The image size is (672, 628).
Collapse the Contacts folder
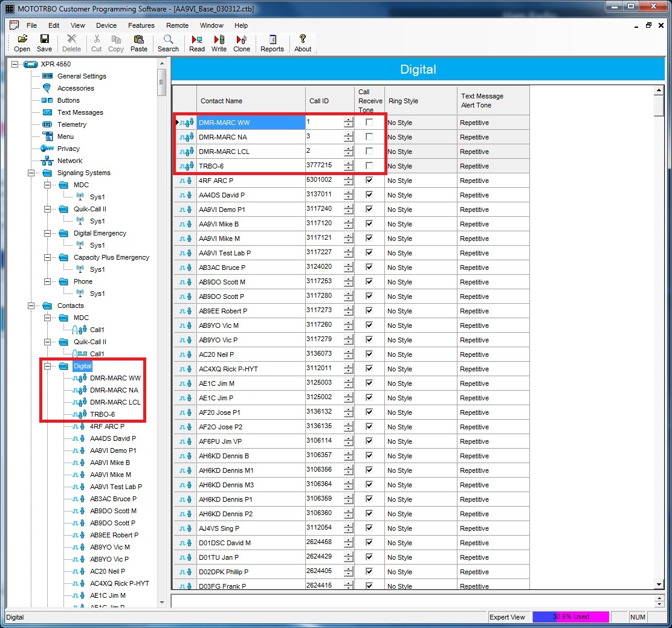(x=31, y=306)
